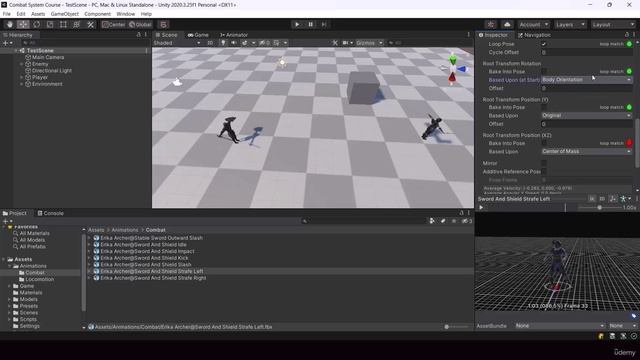This screenshot has height=360, width=640.
Task: Toggle scene lighting bulb icon
Action: tap(223, 43)
